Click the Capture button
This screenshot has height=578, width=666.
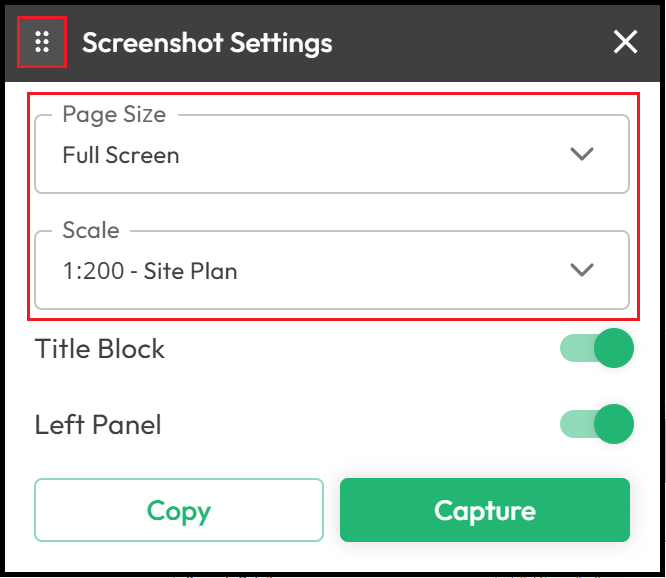click(485, 510)
